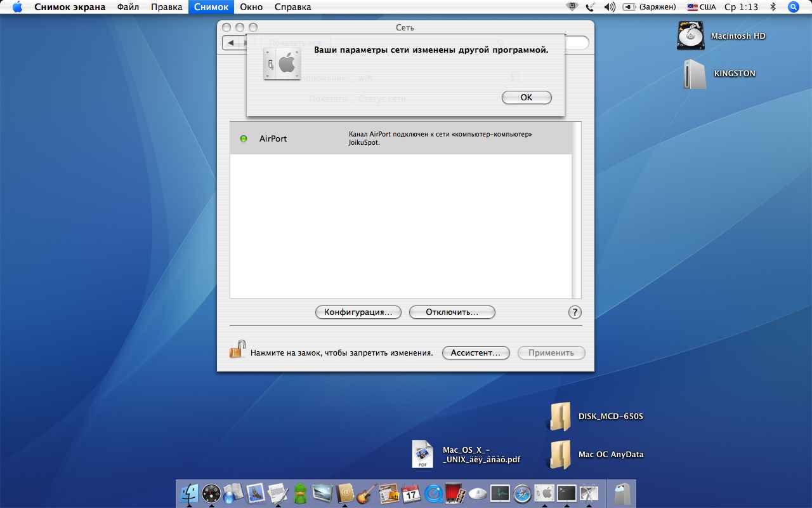Image resolution: width=812 pixels, height=508 pixels.
Task: Click the Отключить… button
Action: pos(452,312)
